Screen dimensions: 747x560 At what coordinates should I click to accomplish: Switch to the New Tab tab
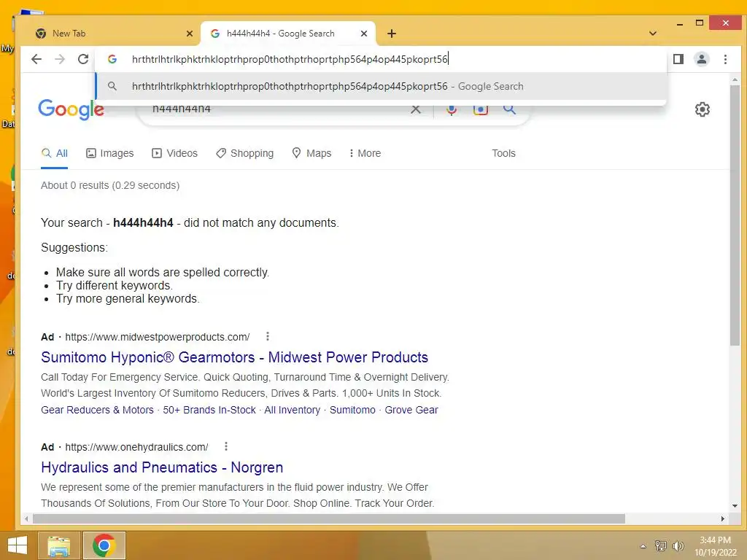pyautogui.click(x=111, y=34)
